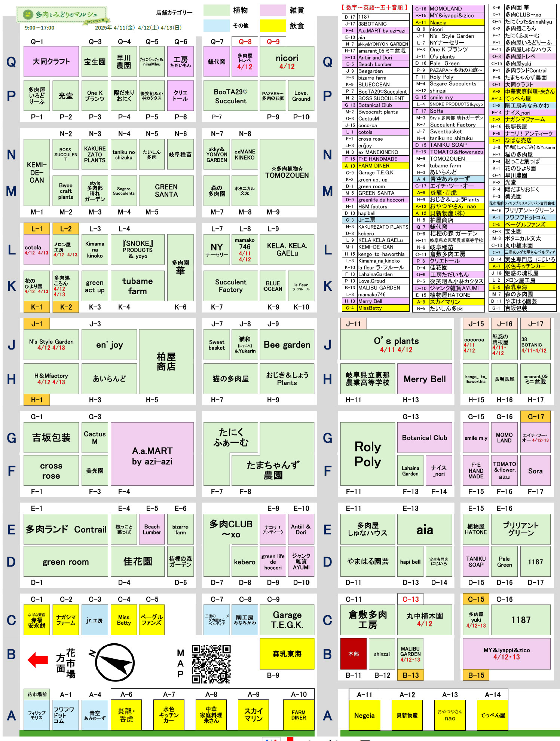Click the compass north arrow icon
The width and height of the screenshot is (560, 741).
114,663
